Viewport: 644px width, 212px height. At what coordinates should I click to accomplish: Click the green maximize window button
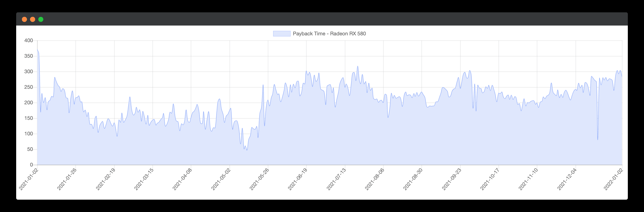[41, 20]
